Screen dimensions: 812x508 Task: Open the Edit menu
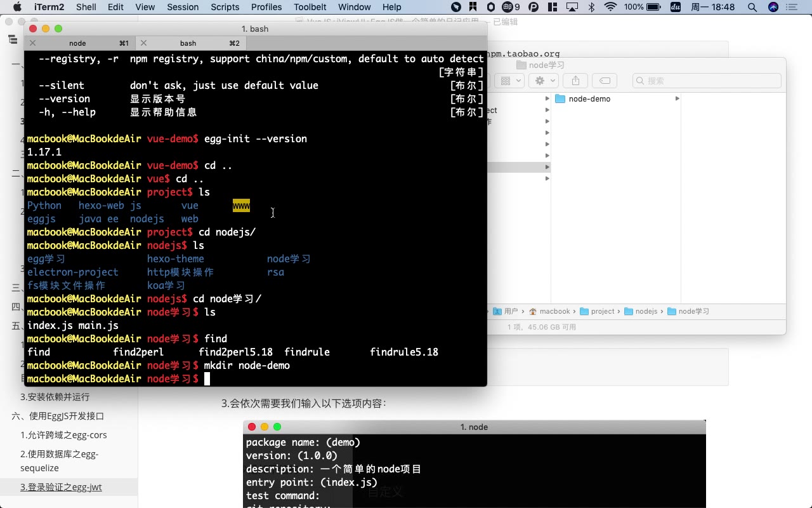[x=115, y=7]
